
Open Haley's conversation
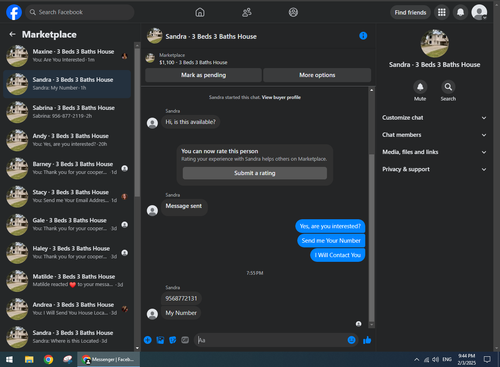coord(67,252)
